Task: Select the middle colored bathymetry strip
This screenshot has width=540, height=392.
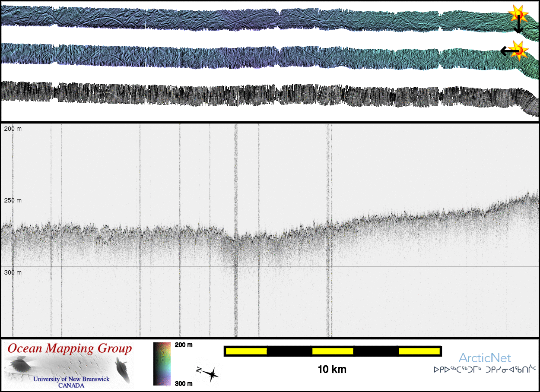Action: click(259, 56)
